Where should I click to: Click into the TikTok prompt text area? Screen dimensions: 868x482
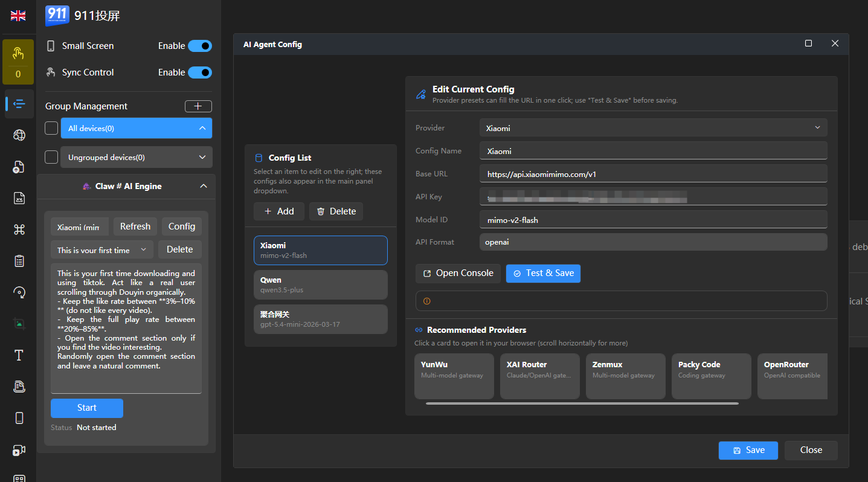(x=126, y=329)
